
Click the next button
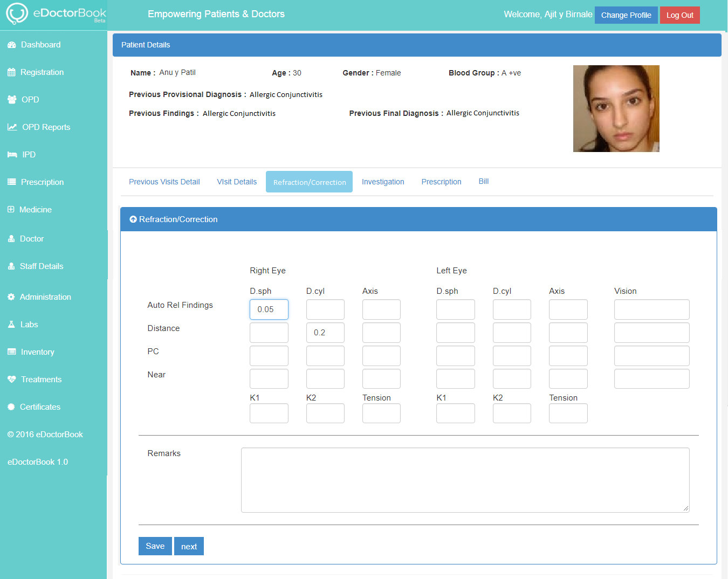coord(189,546)
